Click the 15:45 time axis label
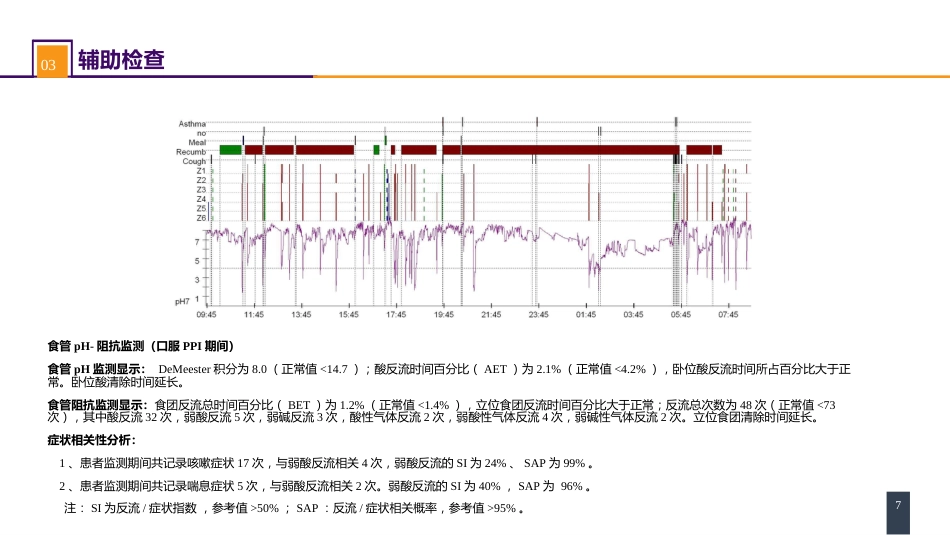950x535 pixels. pos(348,314)
